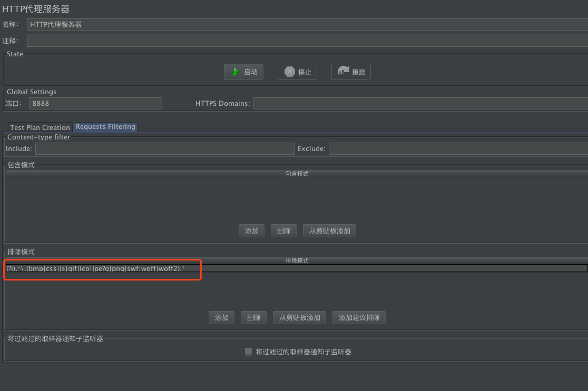Select the Requests Filtering tab

(105, 127)
